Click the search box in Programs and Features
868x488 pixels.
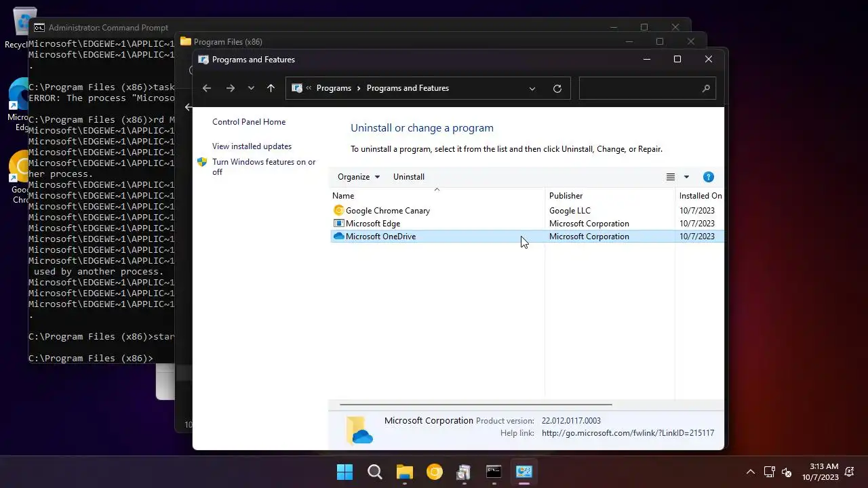[648, 88]
